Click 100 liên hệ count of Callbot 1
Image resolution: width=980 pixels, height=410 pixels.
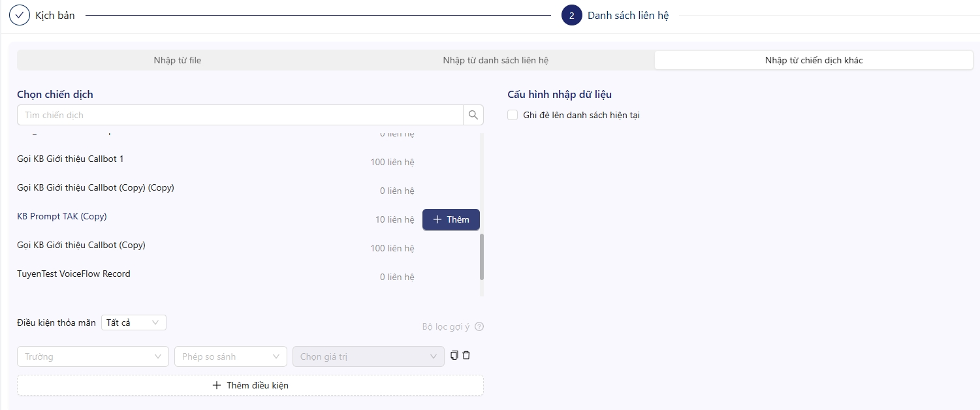pyautogui.click(x=392, y=162)
